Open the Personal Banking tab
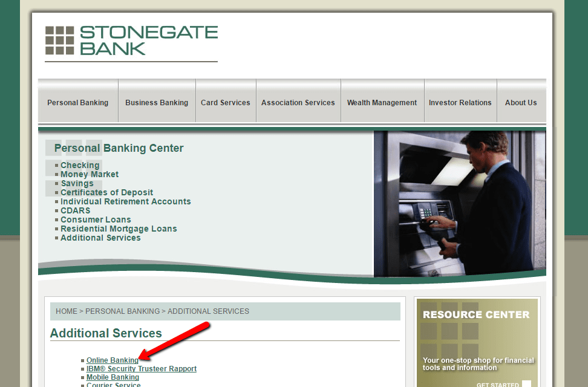The width and height of the screenshot is (588, 387). [77, 102]
